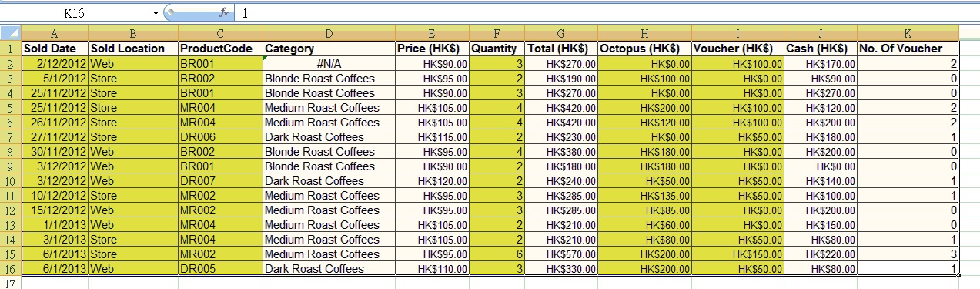Select row 10 header
980x289 pixels.
11,181
